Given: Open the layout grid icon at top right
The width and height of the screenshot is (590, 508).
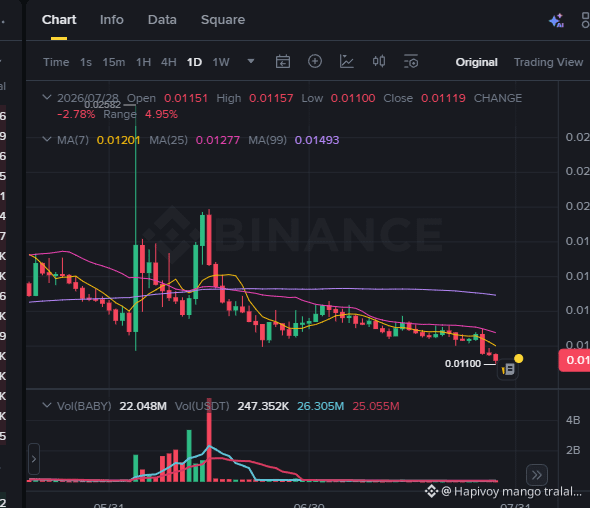Looking at the screenshot, I should tap(585, 20).
